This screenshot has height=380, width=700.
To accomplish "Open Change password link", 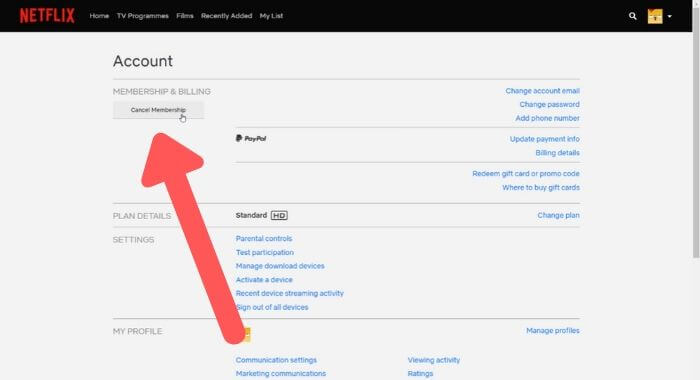I will coord(550,104).
